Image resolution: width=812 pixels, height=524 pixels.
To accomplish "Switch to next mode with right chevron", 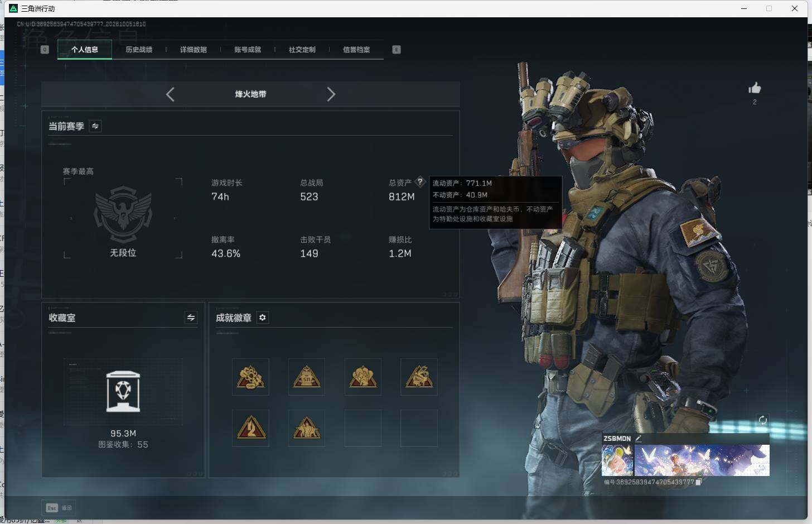I will pyautogui.click(x=331, y=94).
